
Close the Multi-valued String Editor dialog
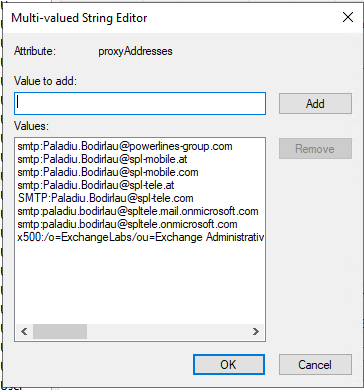pyautogui.click(x=348, y=17)
